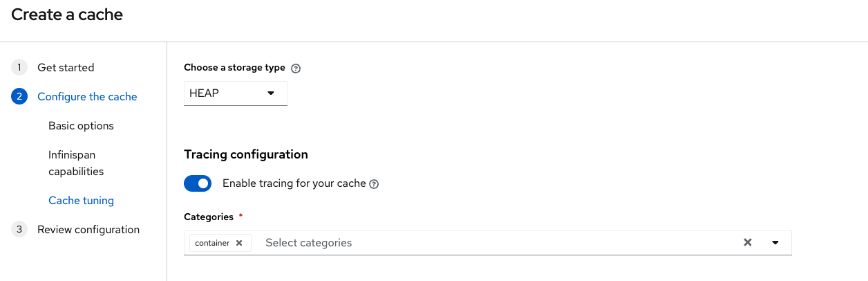Click help icon beside storage type label

(296, 69)
